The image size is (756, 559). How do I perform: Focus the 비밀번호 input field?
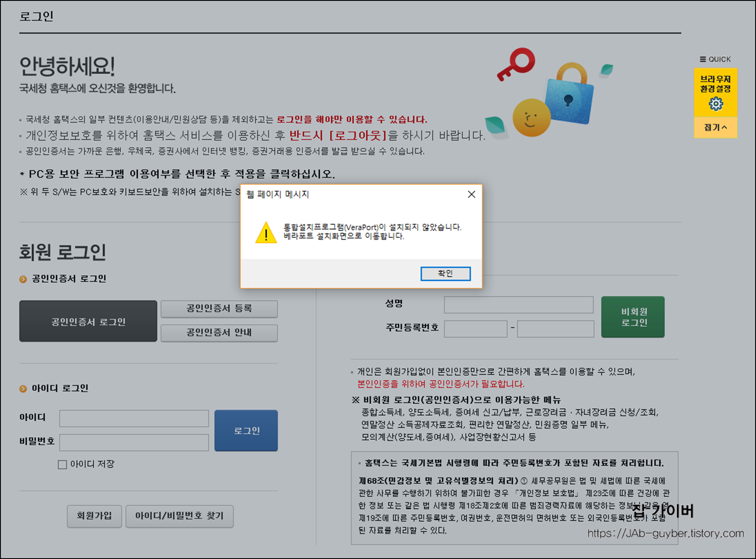(134, 442)
